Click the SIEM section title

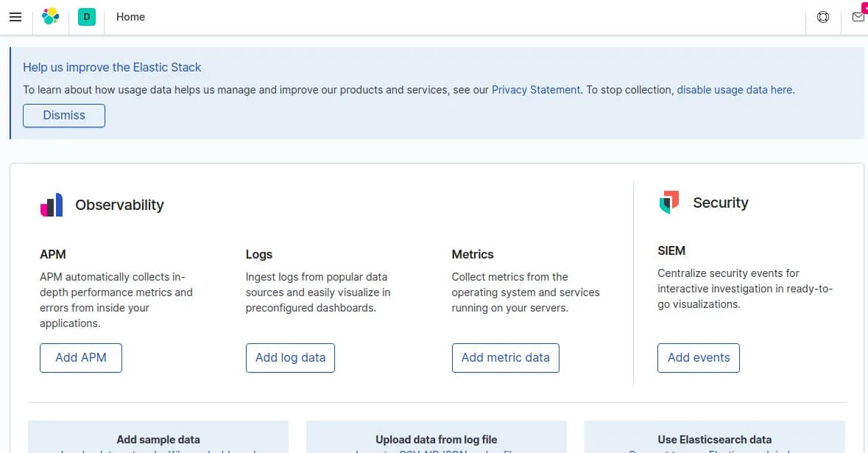(671, 251)
